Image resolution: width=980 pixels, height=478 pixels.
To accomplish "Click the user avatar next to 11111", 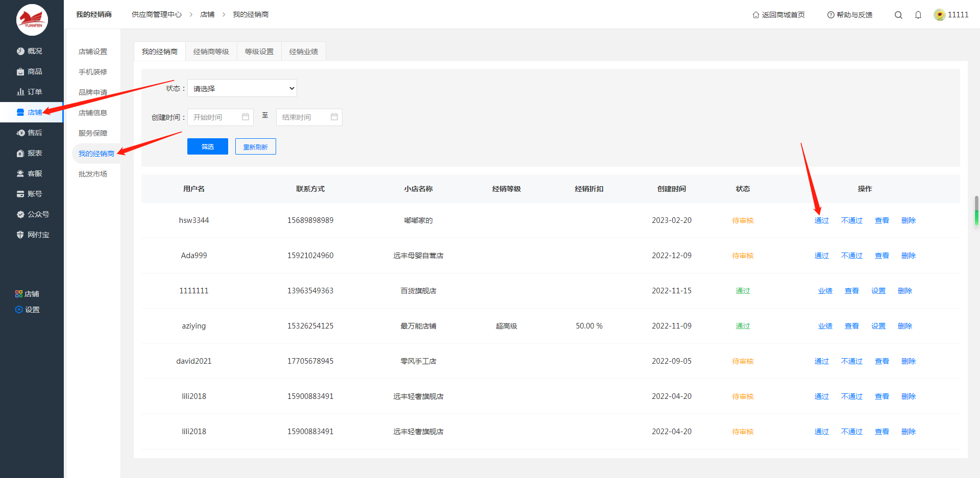I will pos(939,15).
